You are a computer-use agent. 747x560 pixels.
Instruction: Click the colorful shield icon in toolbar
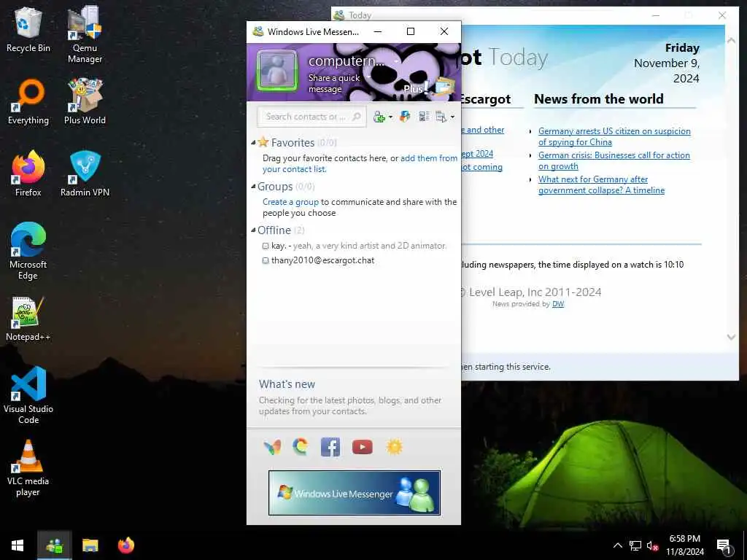(x=405, y=117)
